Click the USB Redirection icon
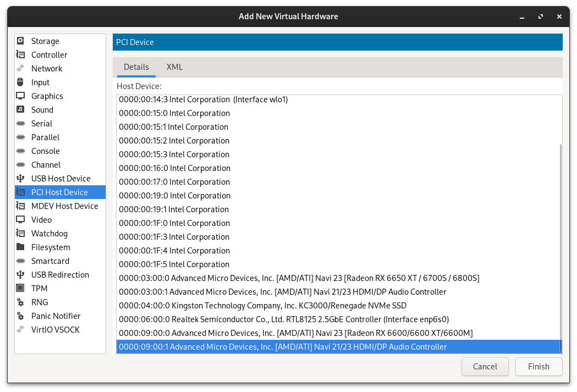 coord(20,275)
